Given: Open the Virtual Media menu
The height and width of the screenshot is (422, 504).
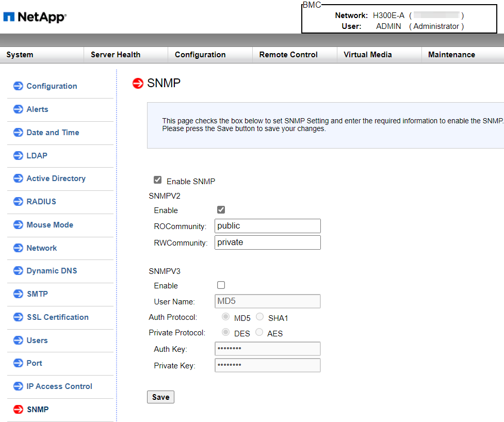Looking at the screenshot, I should click(x=368, y=55).
